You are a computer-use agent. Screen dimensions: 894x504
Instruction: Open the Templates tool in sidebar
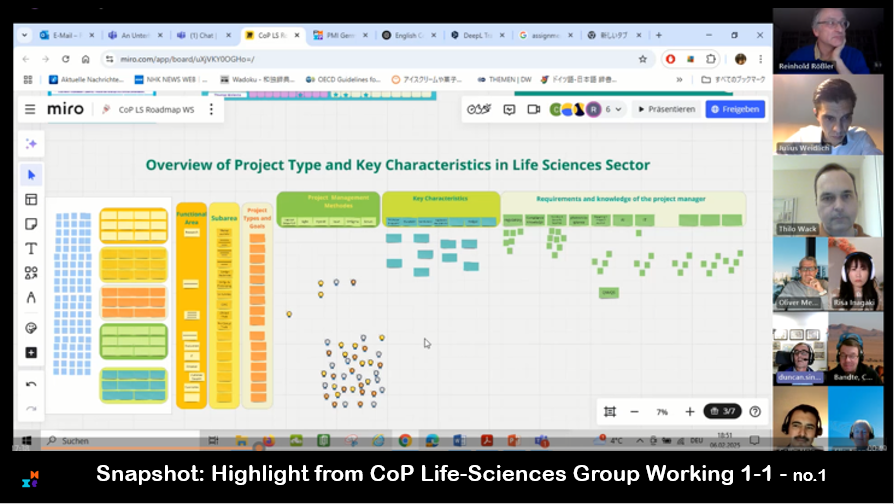click(31, 200)
